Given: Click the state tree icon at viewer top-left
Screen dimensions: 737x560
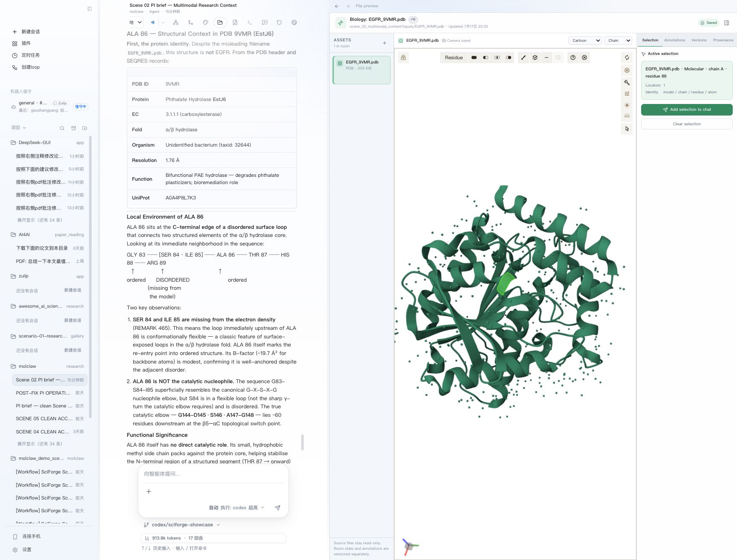Looking at the screenshot, I should [403, 58].
